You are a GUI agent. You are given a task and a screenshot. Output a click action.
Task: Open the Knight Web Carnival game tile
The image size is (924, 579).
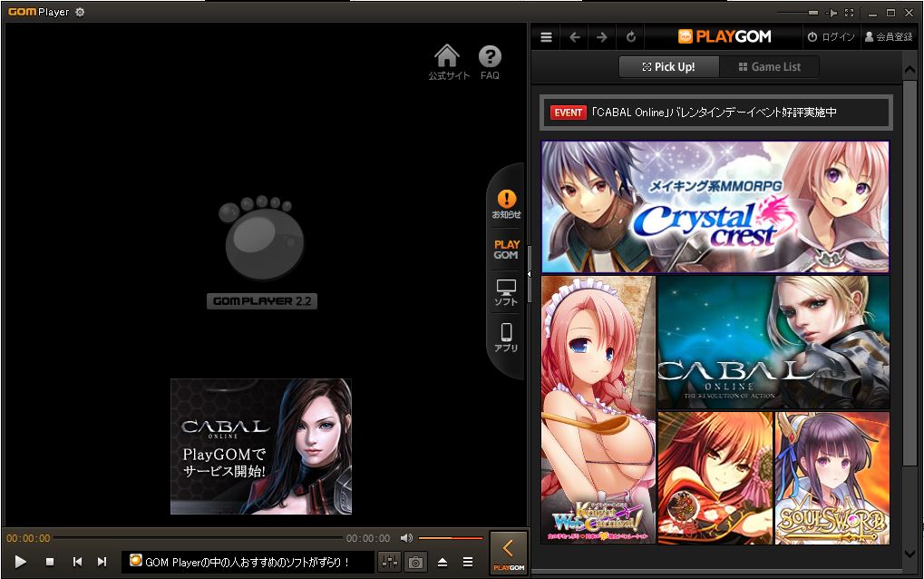[598, 410]
